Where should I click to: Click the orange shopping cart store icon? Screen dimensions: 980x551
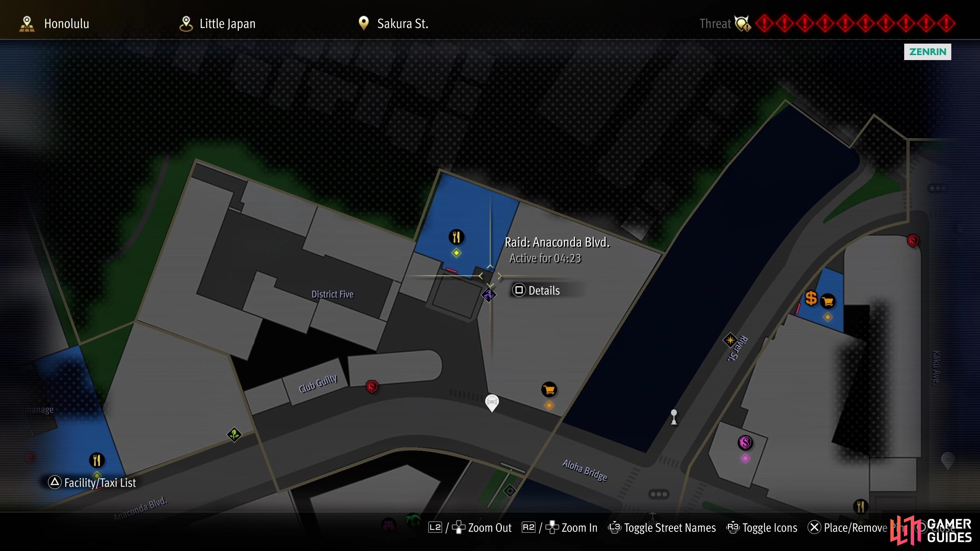click(549, 390)
